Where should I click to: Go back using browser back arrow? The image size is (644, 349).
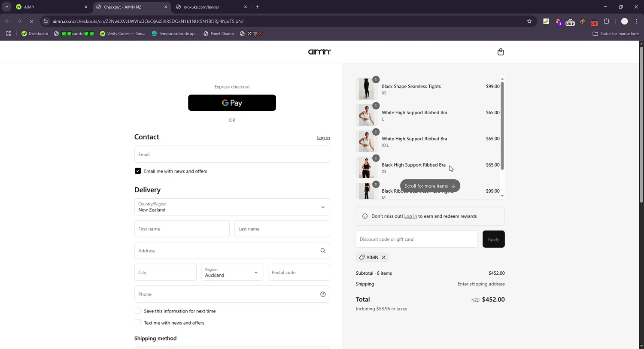coord(7,21)
